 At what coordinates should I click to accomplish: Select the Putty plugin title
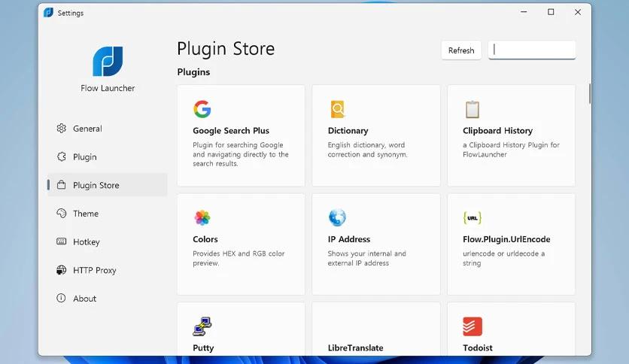pos(203,348)
